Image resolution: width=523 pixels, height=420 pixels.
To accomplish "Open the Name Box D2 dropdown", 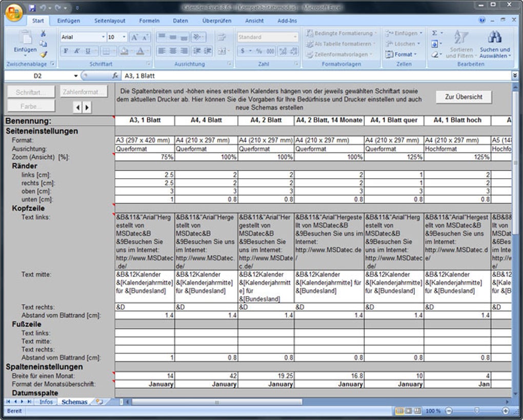I will [x=76, y=76].
